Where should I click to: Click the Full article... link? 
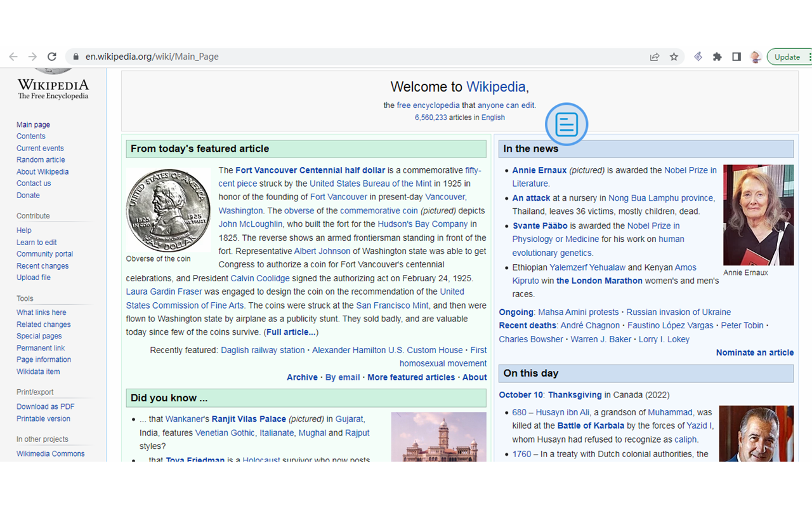[x=291, y=332]
